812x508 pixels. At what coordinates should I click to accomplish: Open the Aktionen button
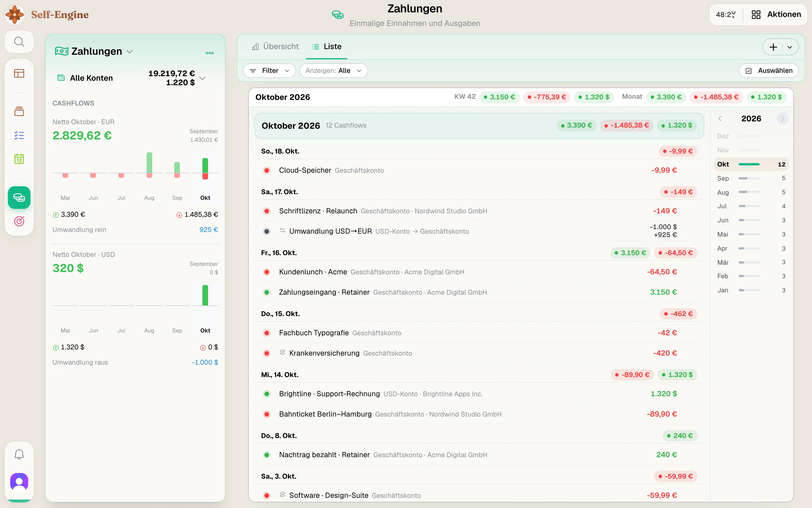tap(776, 14)
